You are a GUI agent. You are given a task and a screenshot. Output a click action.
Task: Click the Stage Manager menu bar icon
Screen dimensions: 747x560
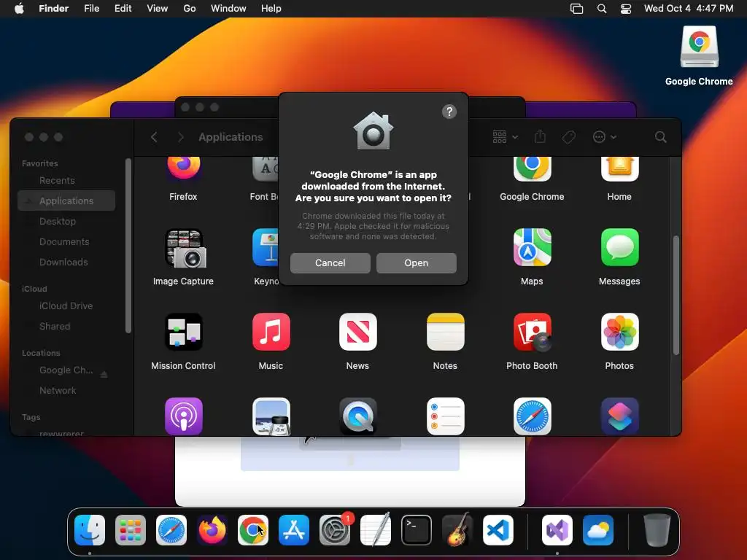[576, 9]
